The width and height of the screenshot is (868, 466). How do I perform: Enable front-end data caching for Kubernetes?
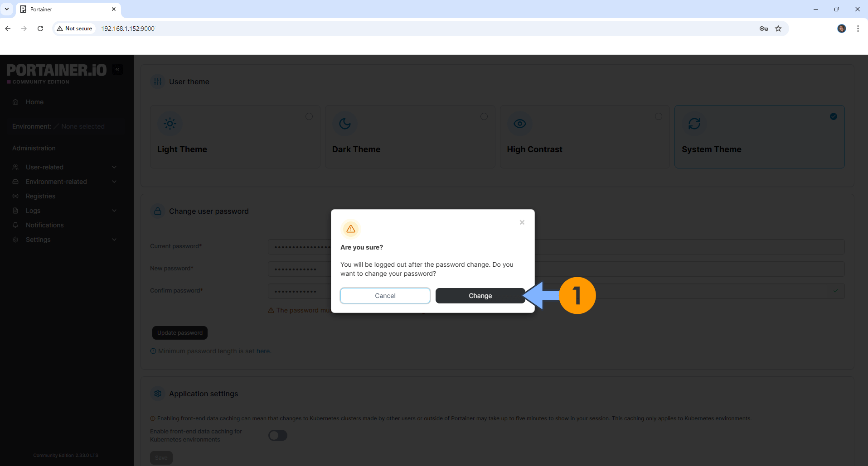click(x=277, y=435)
